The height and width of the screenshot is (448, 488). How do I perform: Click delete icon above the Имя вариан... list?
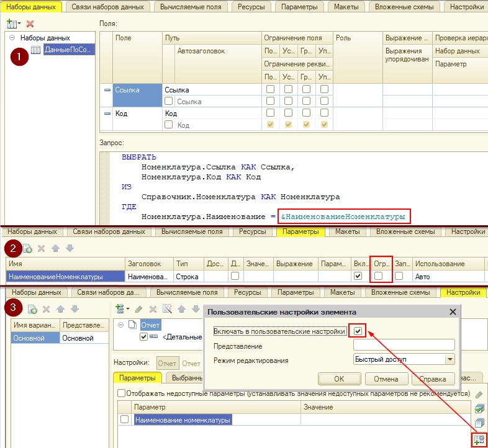47,309
